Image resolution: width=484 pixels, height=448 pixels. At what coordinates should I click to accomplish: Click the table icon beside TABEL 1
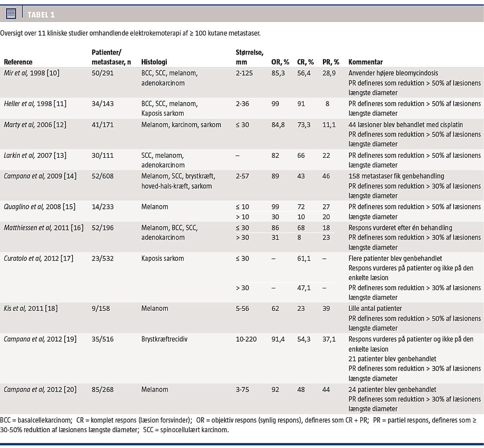click(x=11, y=14)
